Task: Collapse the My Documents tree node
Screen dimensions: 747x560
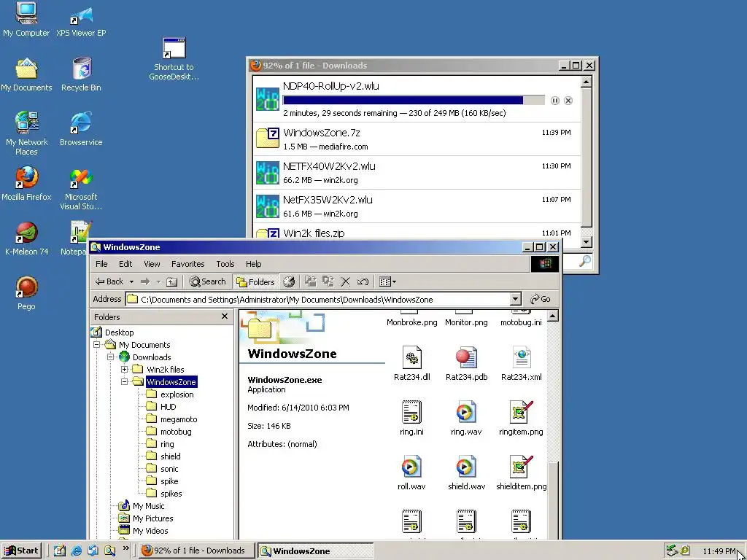Action: 97,344
